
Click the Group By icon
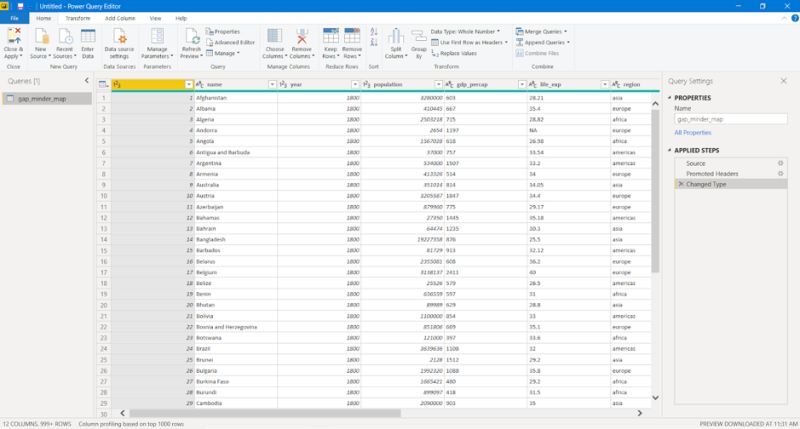coord(419,37)
